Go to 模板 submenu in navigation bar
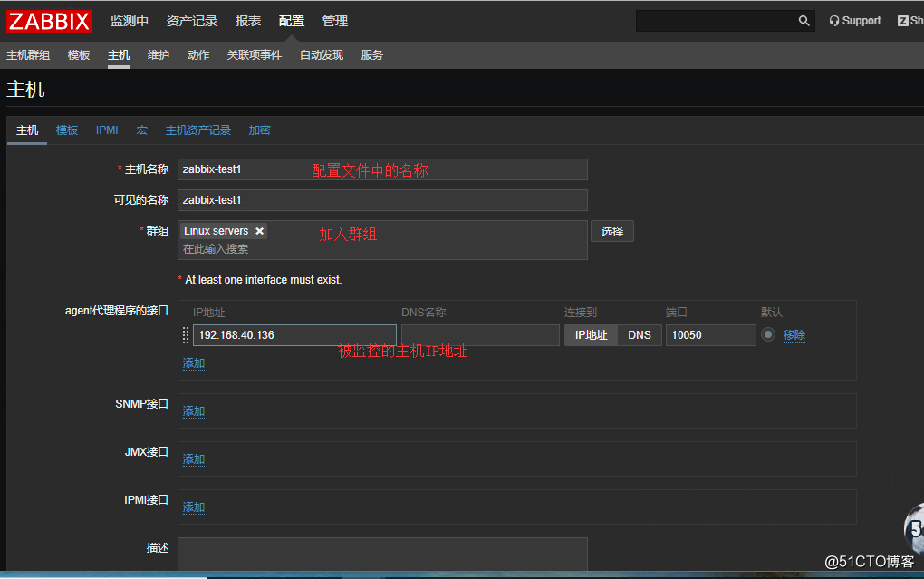924x579 pixels. click(79, 55)
